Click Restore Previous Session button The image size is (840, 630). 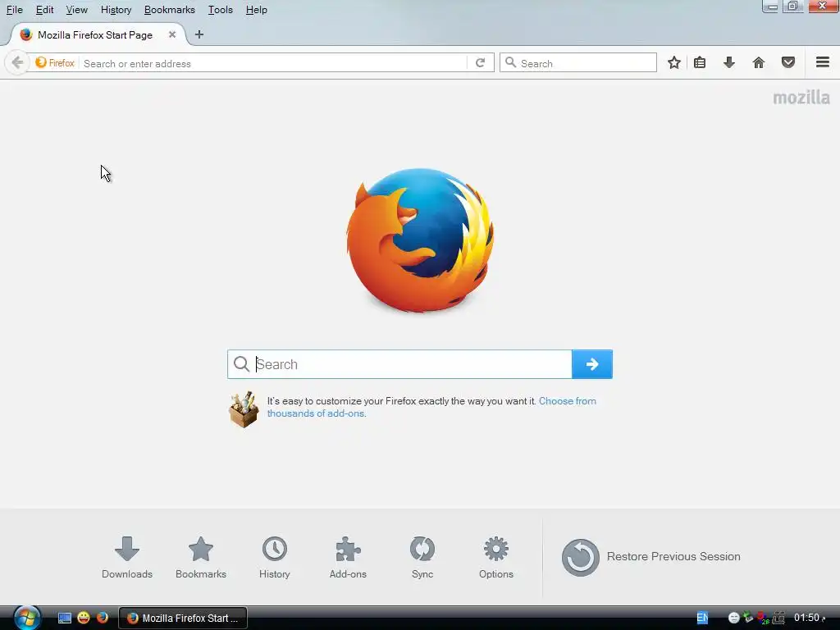pyautogui.click(x=651, y=557)
